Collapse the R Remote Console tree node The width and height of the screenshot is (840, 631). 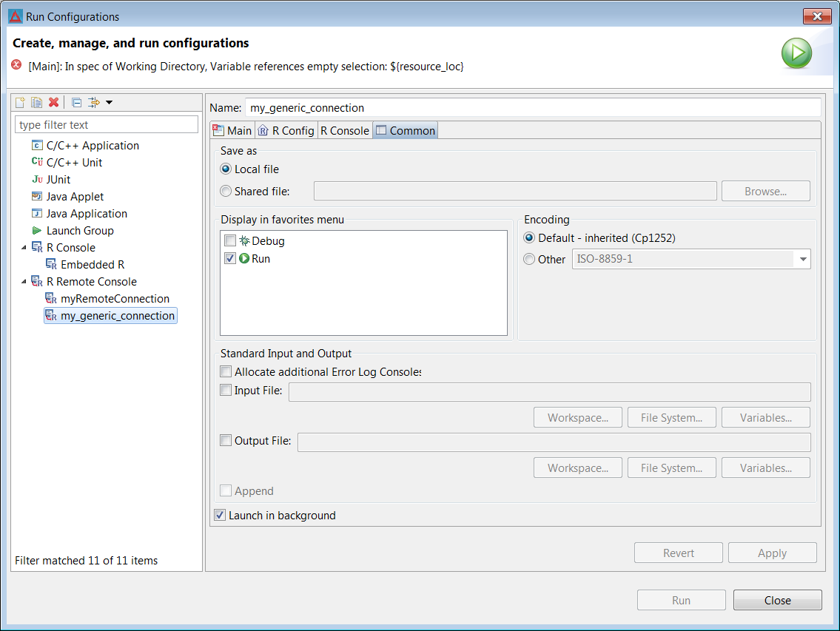(x=24, y=282)
